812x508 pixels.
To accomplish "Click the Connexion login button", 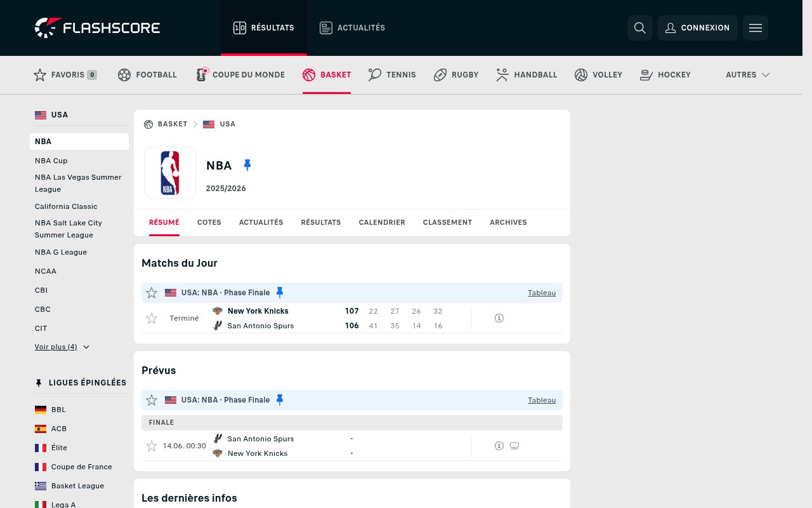I will point(698,28).
